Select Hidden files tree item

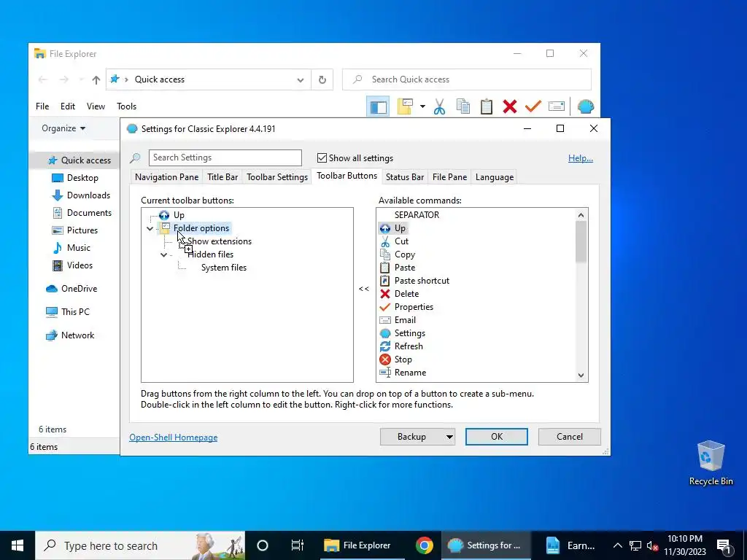(x=210, y=254)
